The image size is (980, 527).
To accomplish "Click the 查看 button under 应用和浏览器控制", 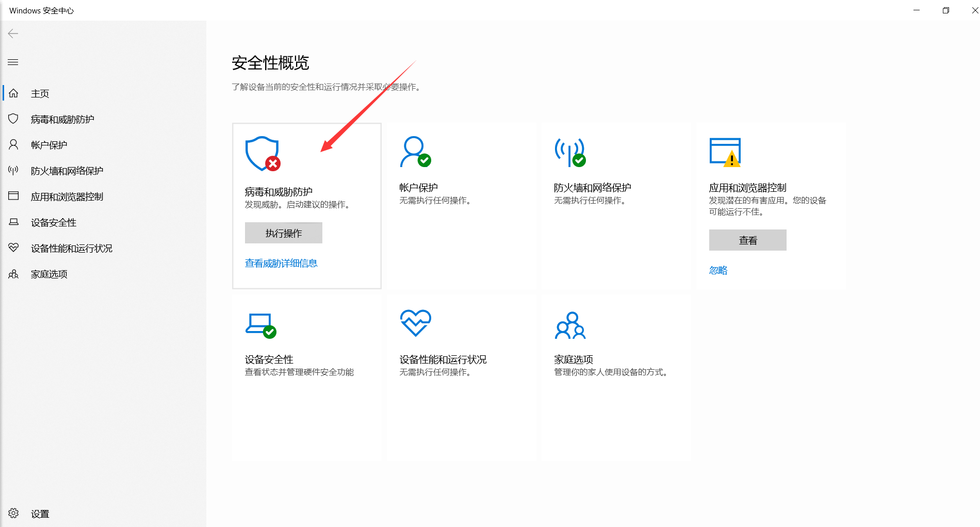I will [748, 240].
